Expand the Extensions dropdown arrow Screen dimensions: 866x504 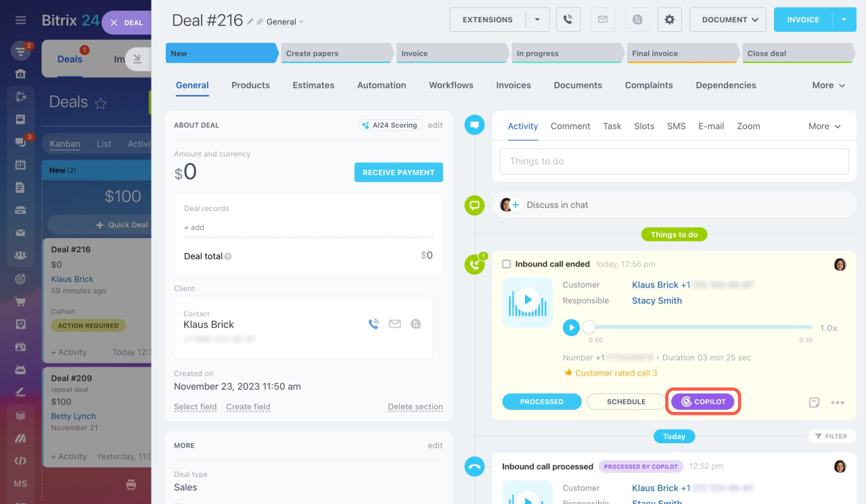[537, 20]
